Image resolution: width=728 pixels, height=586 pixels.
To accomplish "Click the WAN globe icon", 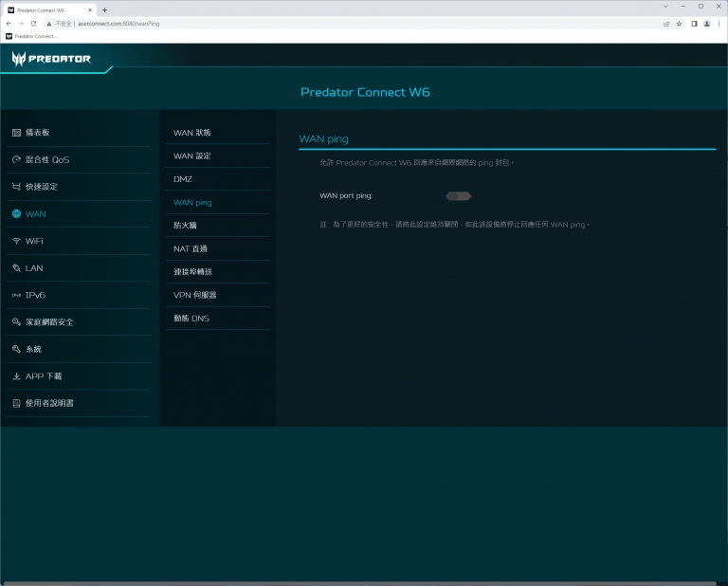I will click(x=16, y=213).
